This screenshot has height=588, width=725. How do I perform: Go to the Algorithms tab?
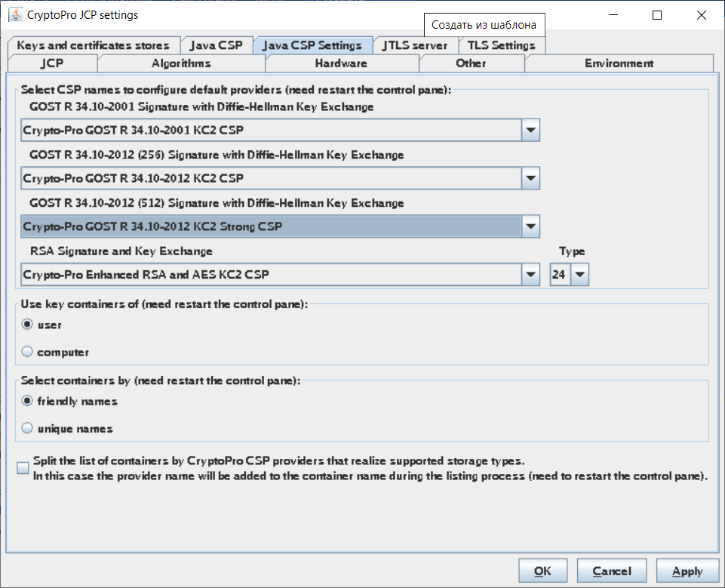coord(181,63)
